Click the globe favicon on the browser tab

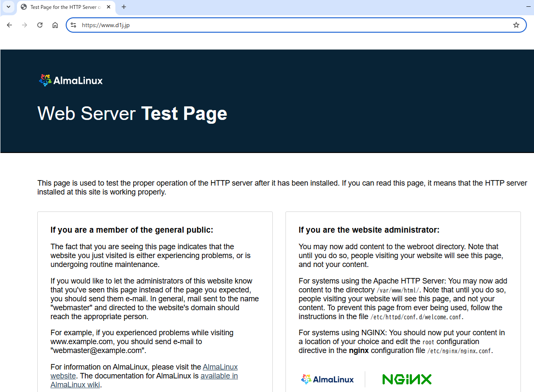point(24,7)
